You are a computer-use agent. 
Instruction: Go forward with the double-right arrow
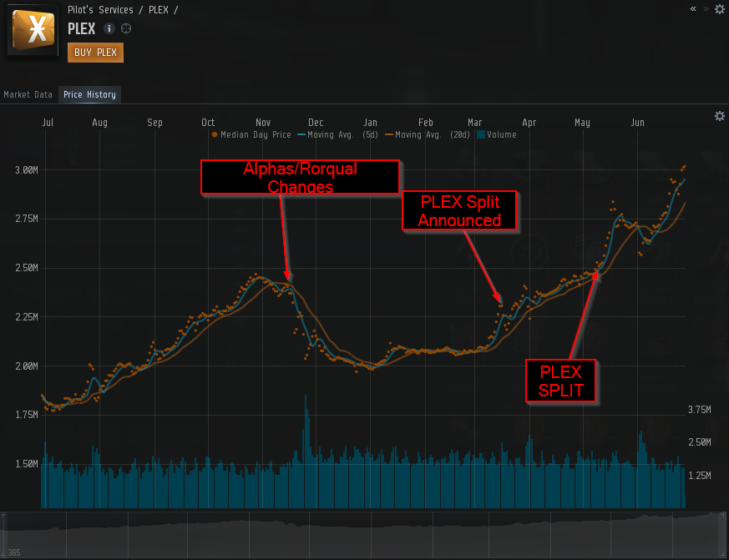[706, 9]
